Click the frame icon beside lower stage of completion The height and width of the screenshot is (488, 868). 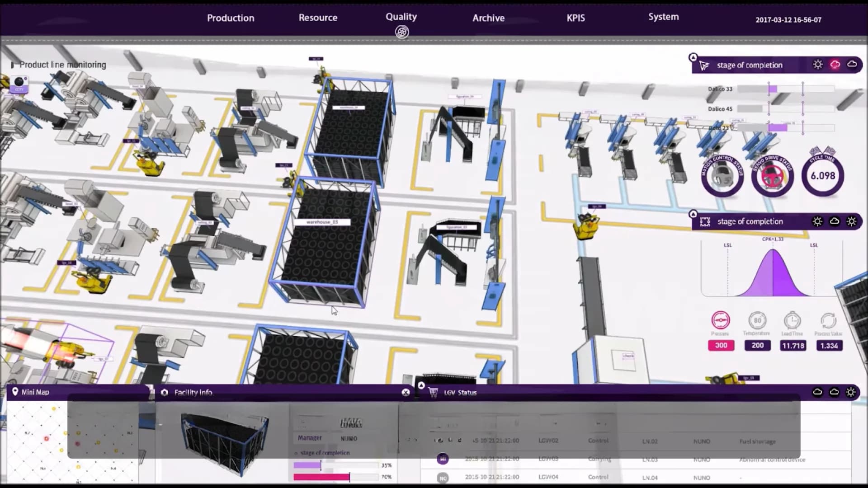[x=705, y=221]
